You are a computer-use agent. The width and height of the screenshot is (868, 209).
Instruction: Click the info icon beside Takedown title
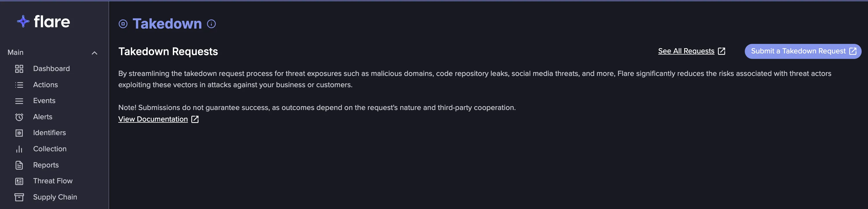point(211,24)
